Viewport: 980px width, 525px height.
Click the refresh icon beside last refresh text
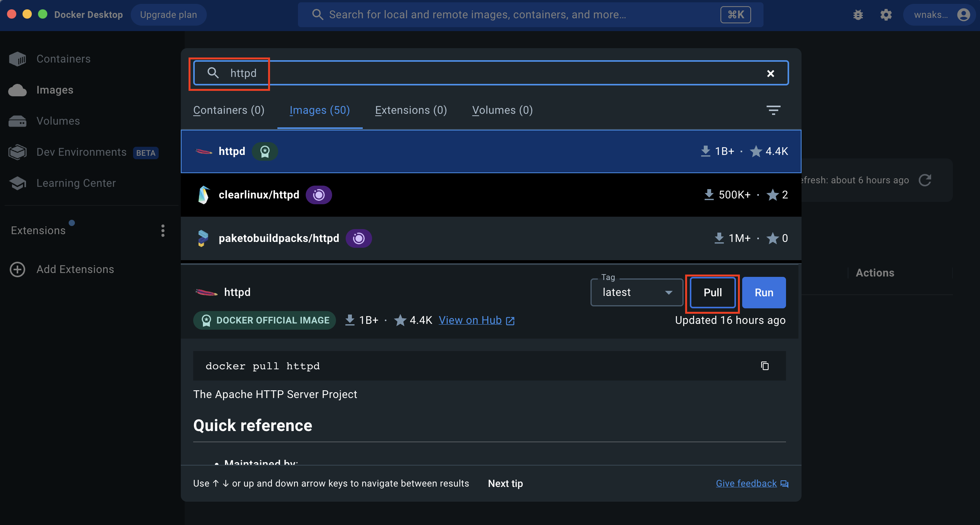(925, 180)
